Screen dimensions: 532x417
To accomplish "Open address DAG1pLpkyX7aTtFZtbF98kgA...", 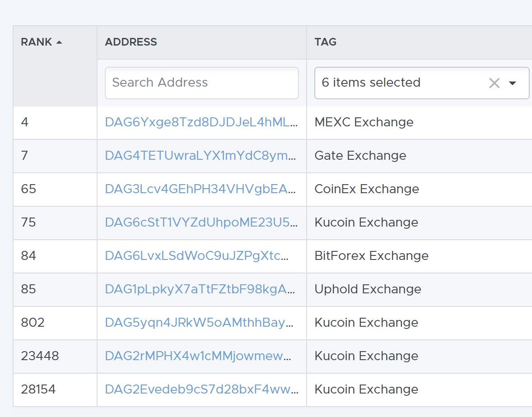I will 200,289.
